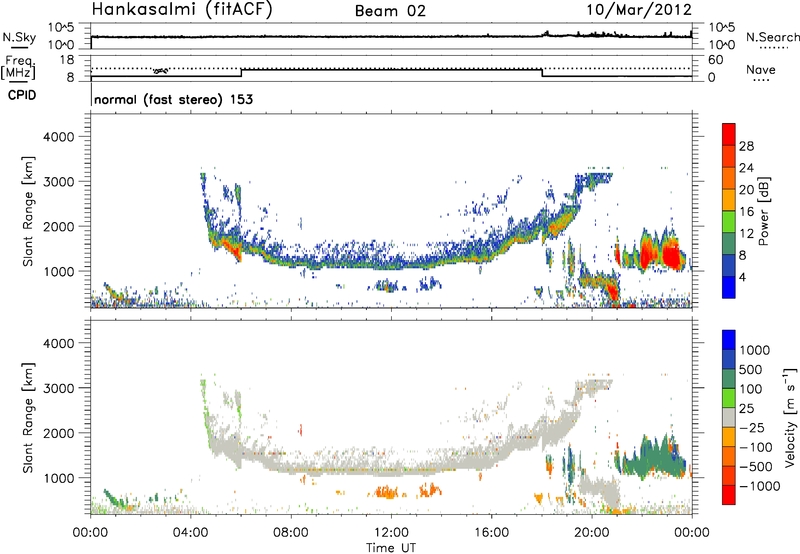Pick the red top segment of power colorbar
Viewport: 800px width, 554px height.
coord(729,135)
